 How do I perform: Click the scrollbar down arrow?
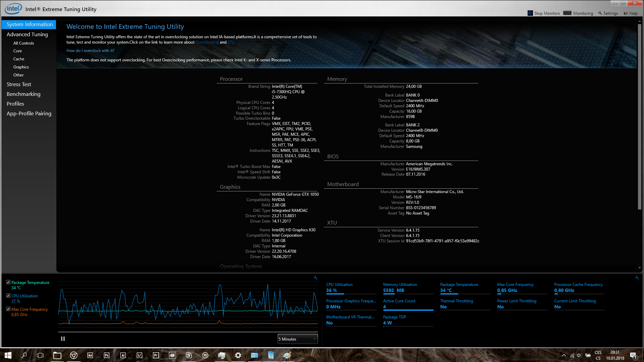(x=640, y=268)
